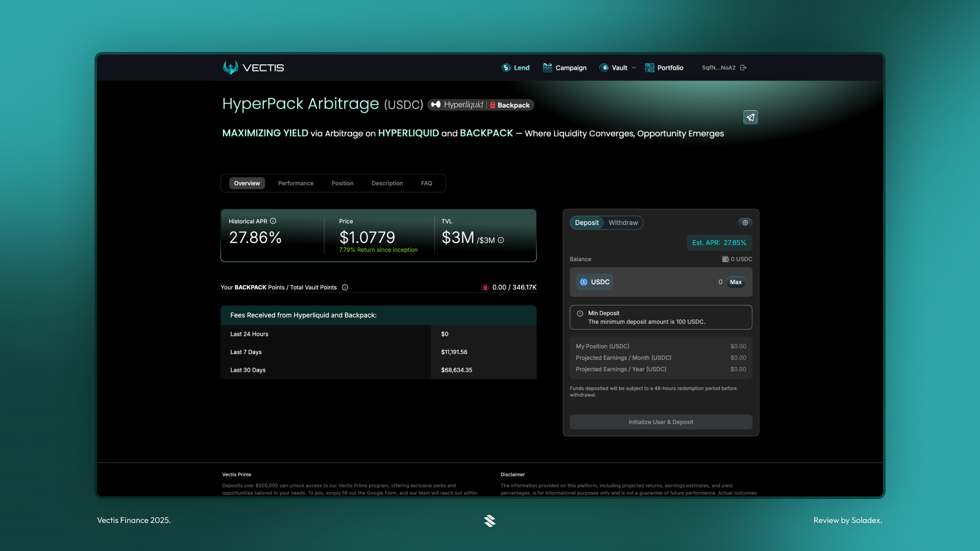Screen dimensions: 980x551
Task: Open the Campaign page
Action: (x=565, y=68)
